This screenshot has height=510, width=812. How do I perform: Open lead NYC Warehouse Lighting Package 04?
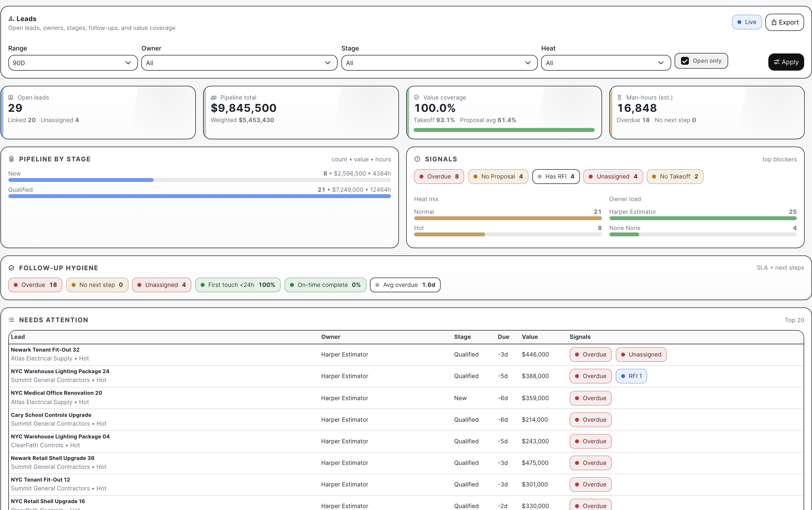click(60, 437)
